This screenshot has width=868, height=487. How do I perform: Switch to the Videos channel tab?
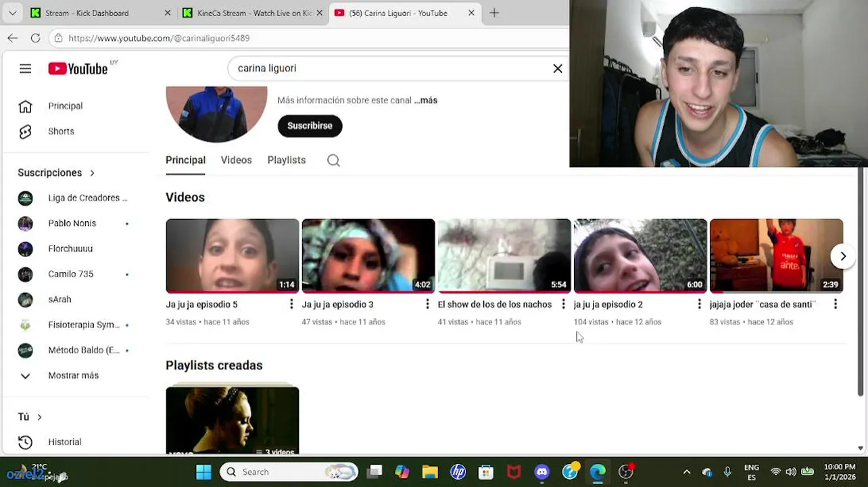tap(236, 160)
